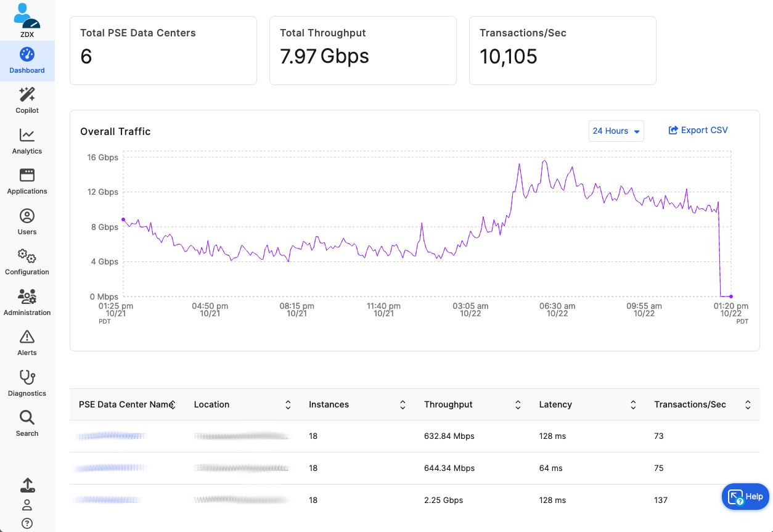Click Export CSV link
Image resolution: width=773 pixels, height=532 pixels.
698,130
